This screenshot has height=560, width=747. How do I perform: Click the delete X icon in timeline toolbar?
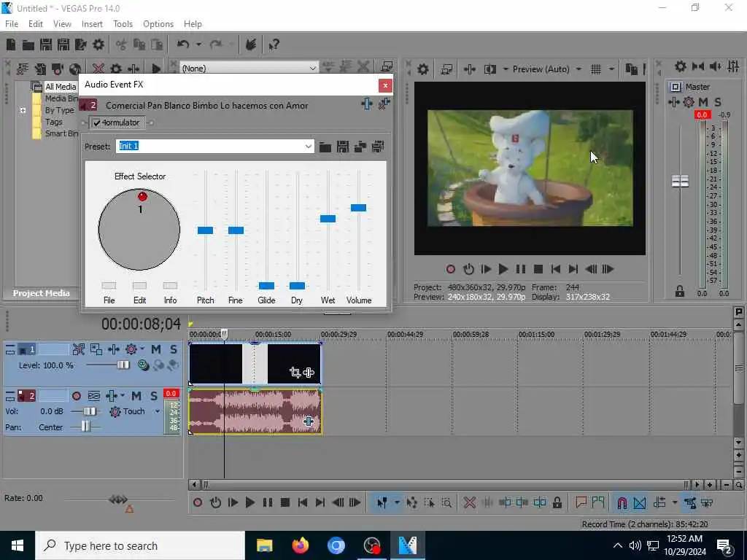click(469, 502)
